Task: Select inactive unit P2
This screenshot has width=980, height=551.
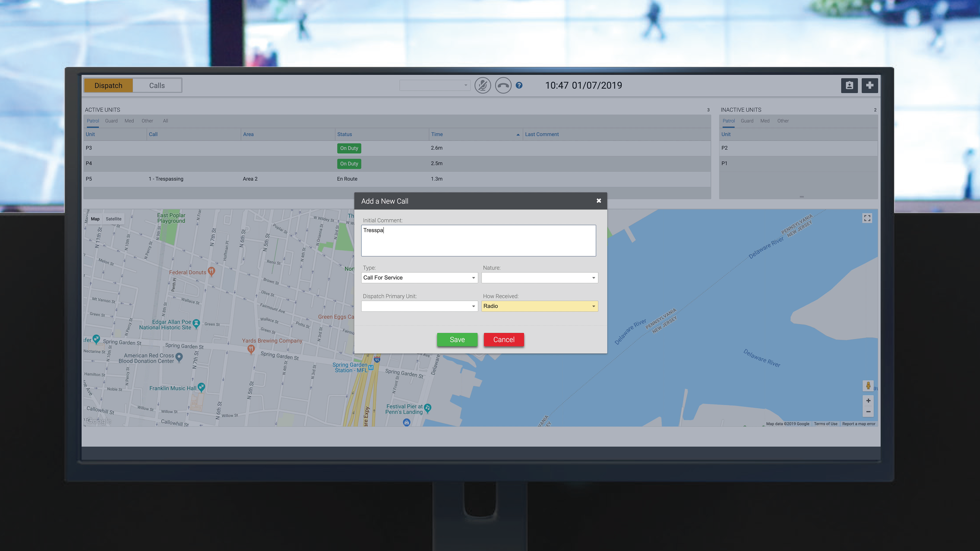Action: tap(798, 148)
